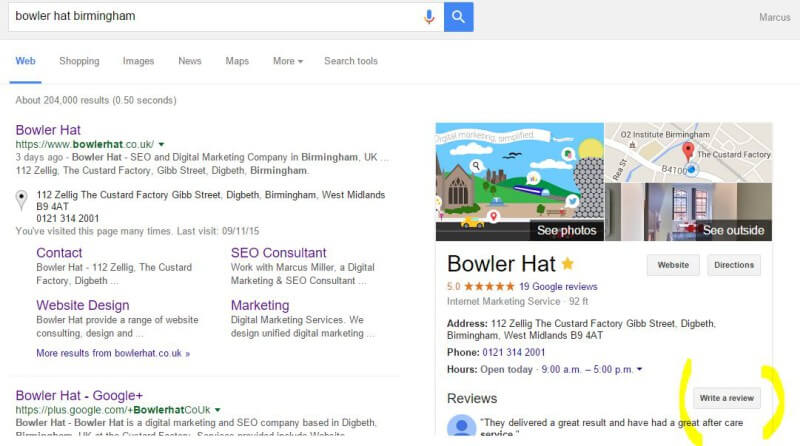800x446 pixels.
Task: Expand the bowlerhat.co.uk URL dropdown arrow
Action: click(161, 144)
